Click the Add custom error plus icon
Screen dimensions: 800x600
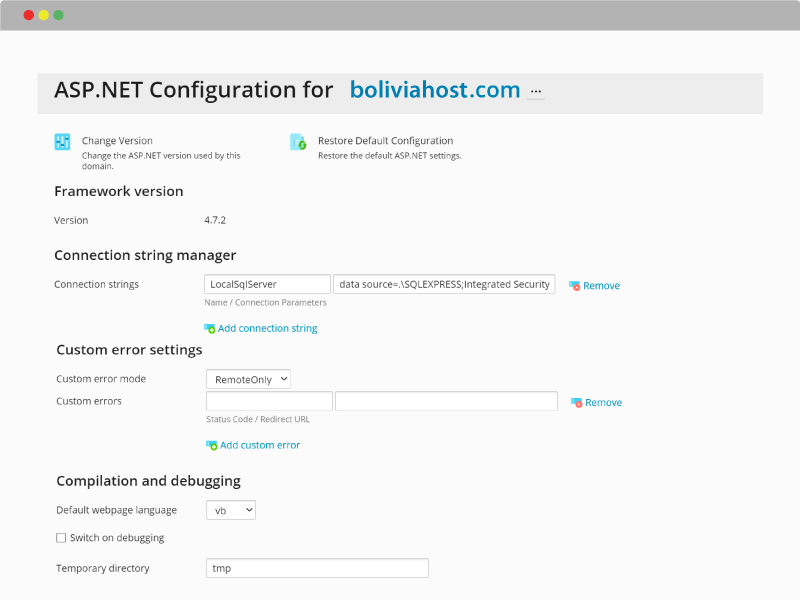(x=212, y=445)
